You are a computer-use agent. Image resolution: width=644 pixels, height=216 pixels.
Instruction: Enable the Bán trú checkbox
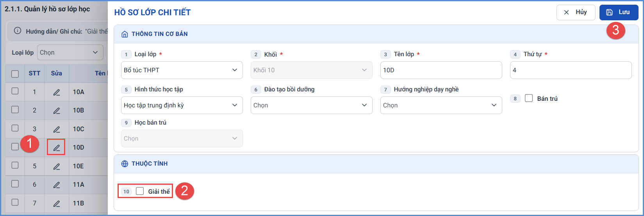(529, 98)
